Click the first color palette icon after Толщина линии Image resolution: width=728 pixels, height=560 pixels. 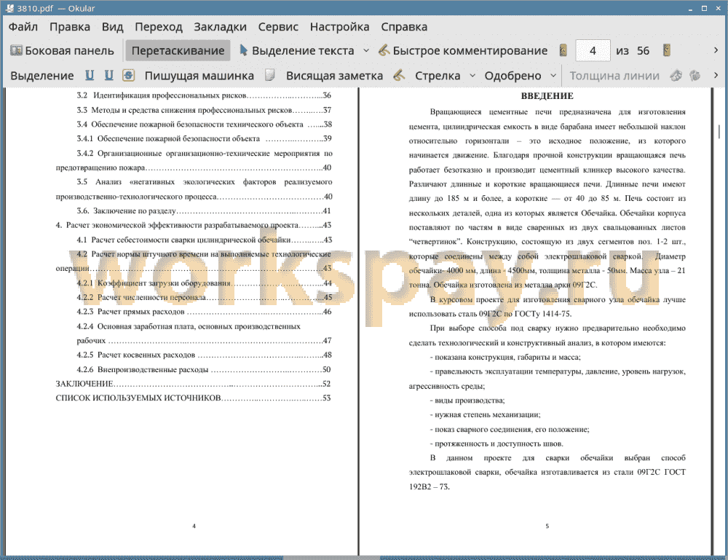point(676,76)
